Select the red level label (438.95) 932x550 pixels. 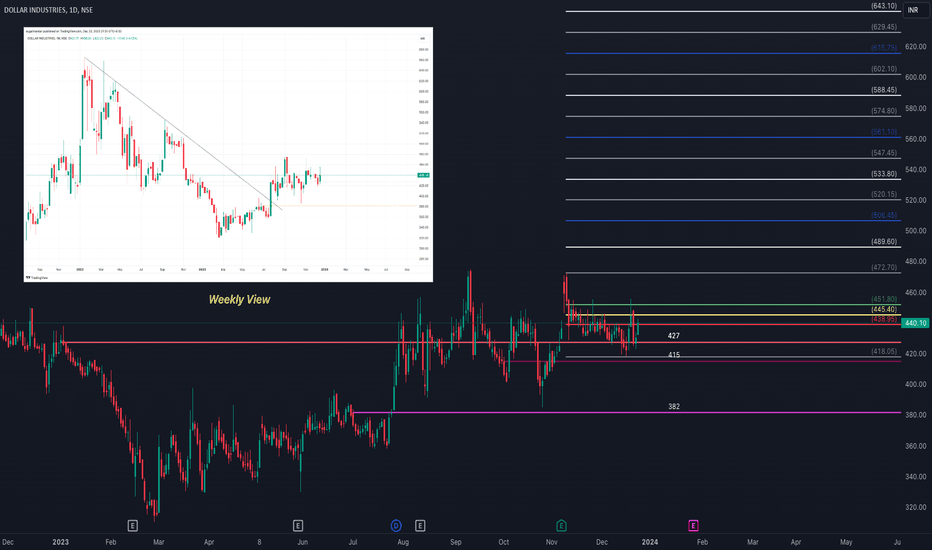point(884,319)
